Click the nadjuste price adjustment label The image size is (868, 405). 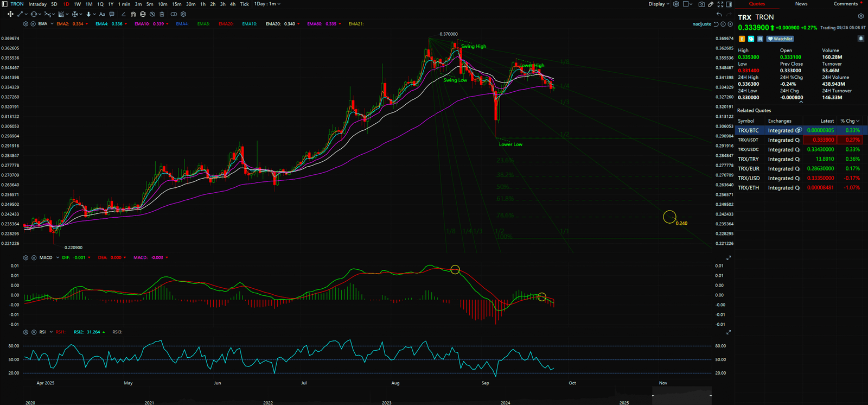pos(701,24)
